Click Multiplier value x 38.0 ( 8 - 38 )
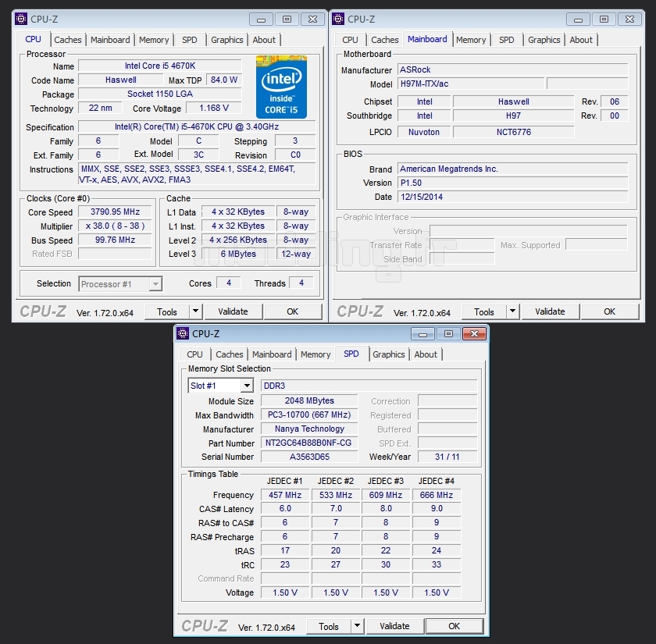 [x=115, y=226]
